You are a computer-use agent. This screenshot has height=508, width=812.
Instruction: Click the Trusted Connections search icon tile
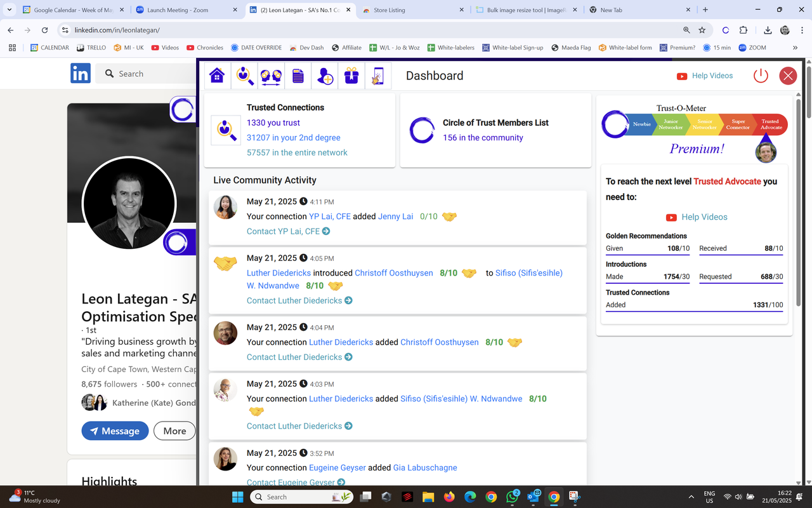(226, 130)
